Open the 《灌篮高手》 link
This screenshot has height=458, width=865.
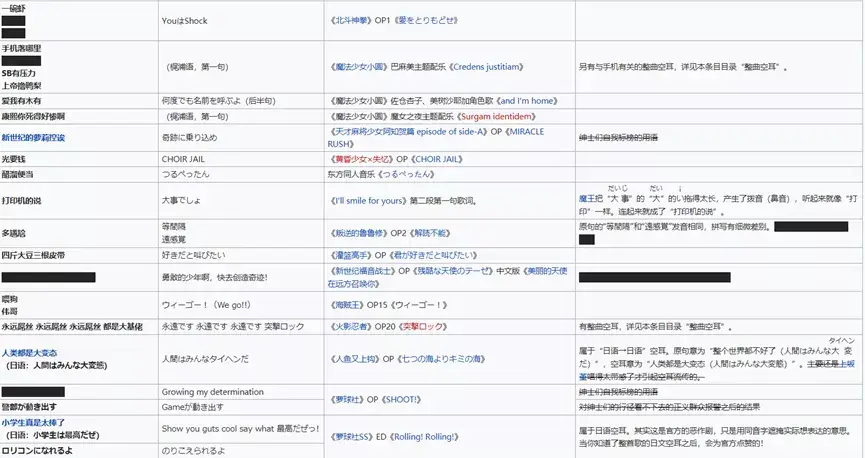click(350, 255)
